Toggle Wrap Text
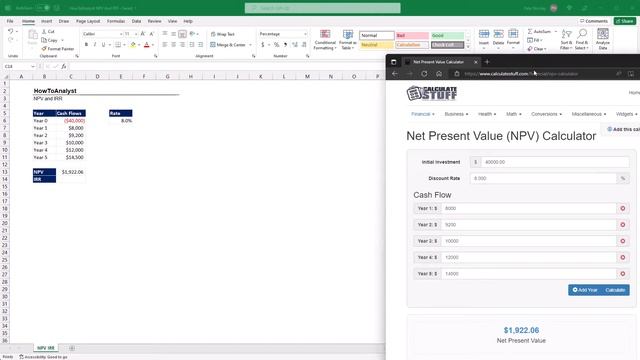The image size is (640, 360). click(x=222, y=34)
